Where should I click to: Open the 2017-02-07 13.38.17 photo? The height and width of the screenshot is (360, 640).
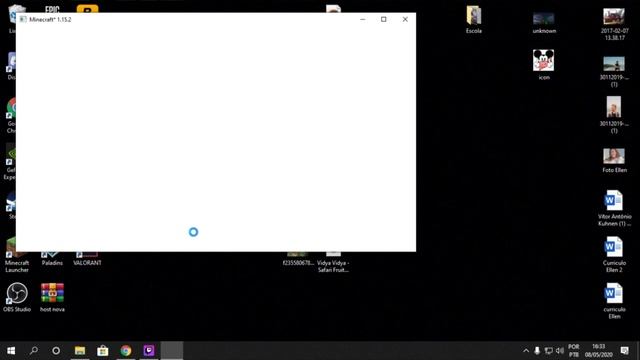pos(614,24)
